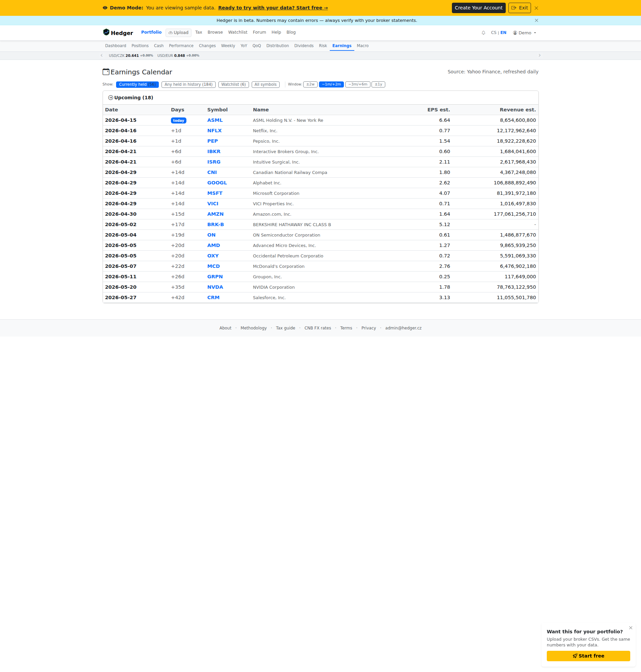Screen dimensions: 641x672
Task: Select the −3m/+6m window filter
Action: [358, 84]
